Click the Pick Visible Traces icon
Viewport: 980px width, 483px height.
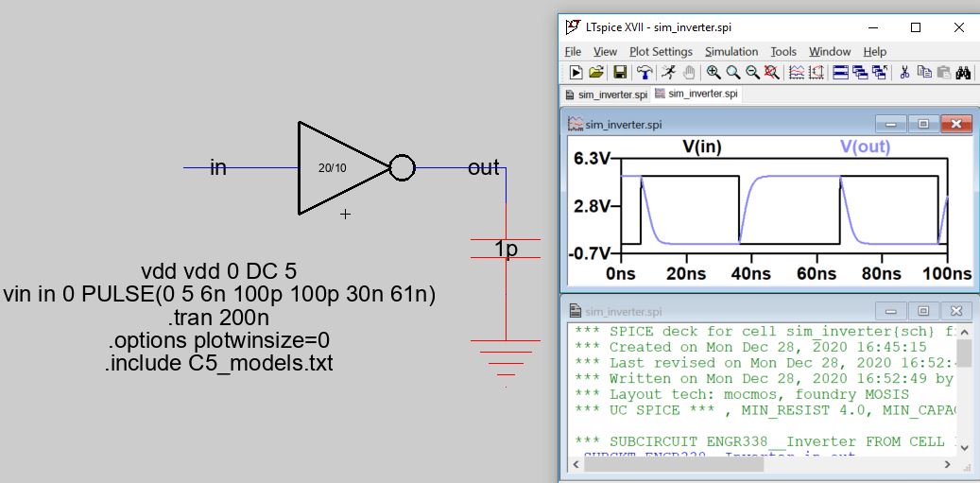coord(817,73)
